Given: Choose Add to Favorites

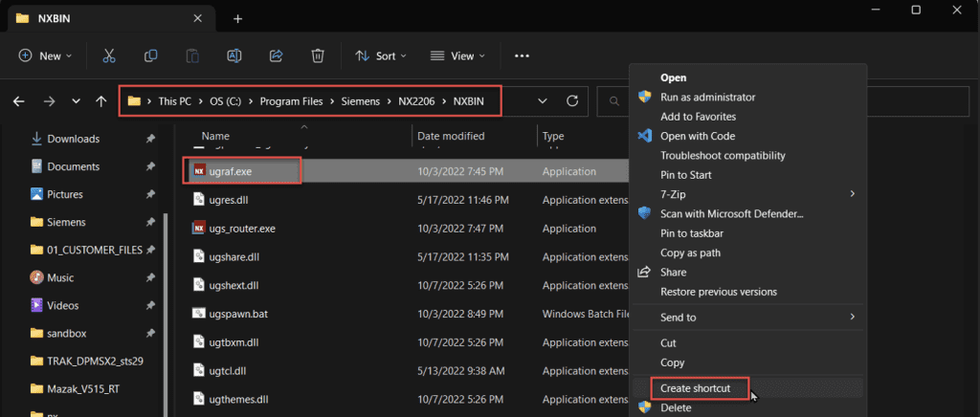Looking at the screenshot, I should 698,117.
